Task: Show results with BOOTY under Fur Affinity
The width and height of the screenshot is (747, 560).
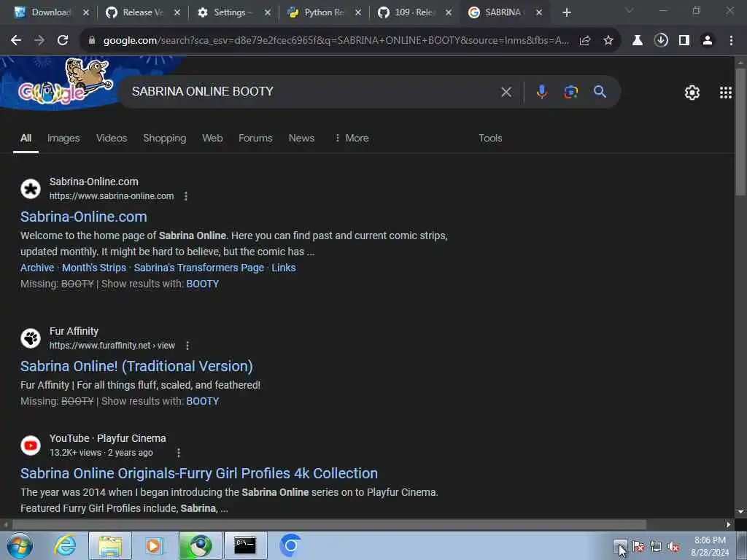Action: 203,402
